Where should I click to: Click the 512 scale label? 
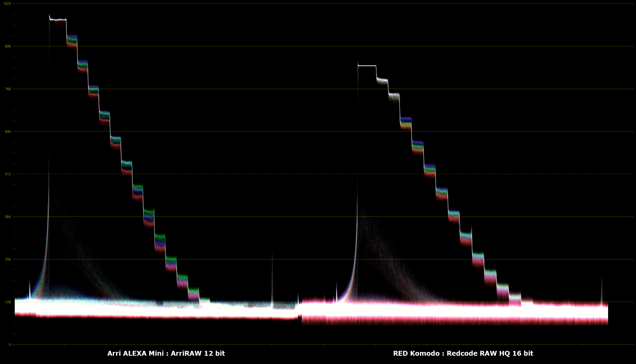8,174
